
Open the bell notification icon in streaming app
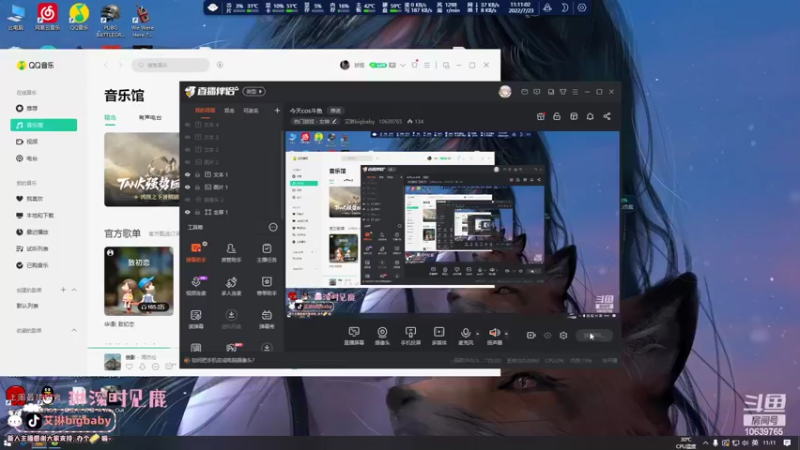(590, 116)
